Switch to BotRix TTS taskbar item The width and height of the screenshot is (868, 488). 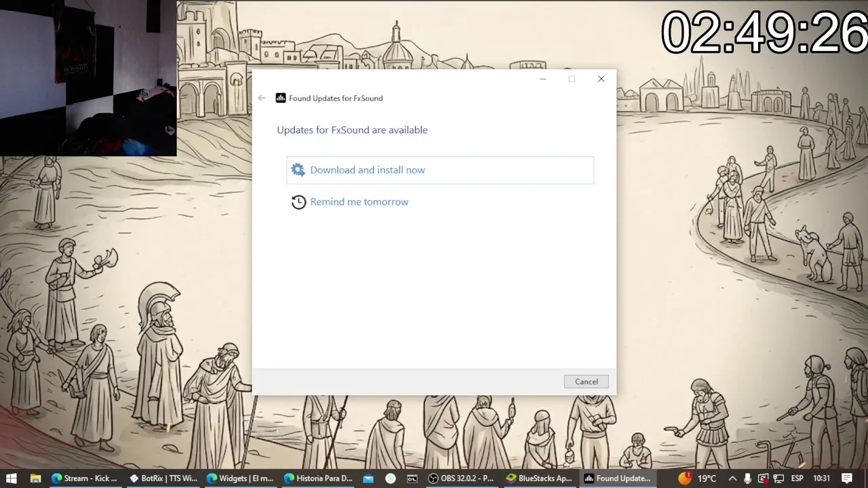163,479
